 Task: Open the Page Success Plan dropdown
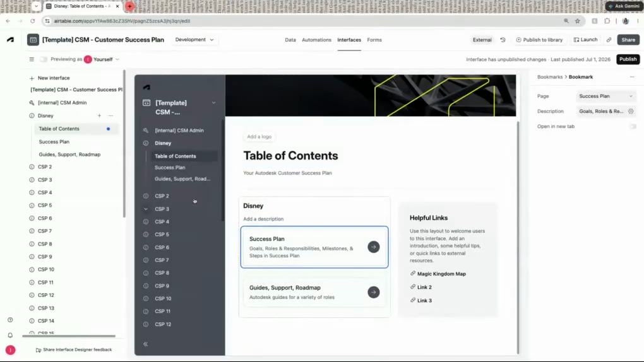(x=606, y=96)
